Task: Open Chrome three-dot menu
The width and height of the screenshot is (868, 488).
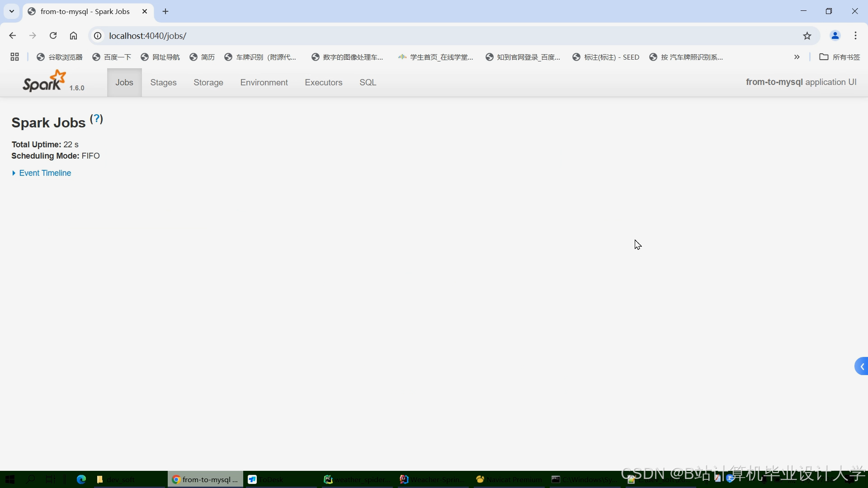Action: [x=855, y=36]
